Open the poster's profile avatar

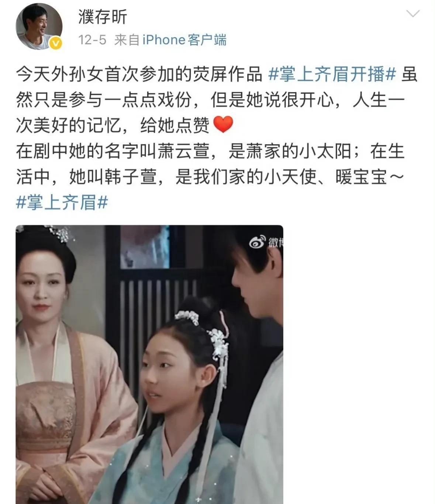pyautogui.click(x=39, y=26)
